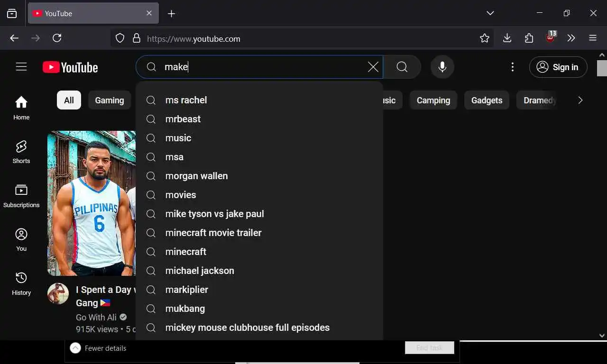Click the site padlock icon
The height and width of the screenshot is (364, 607).
tap(137, 38)
